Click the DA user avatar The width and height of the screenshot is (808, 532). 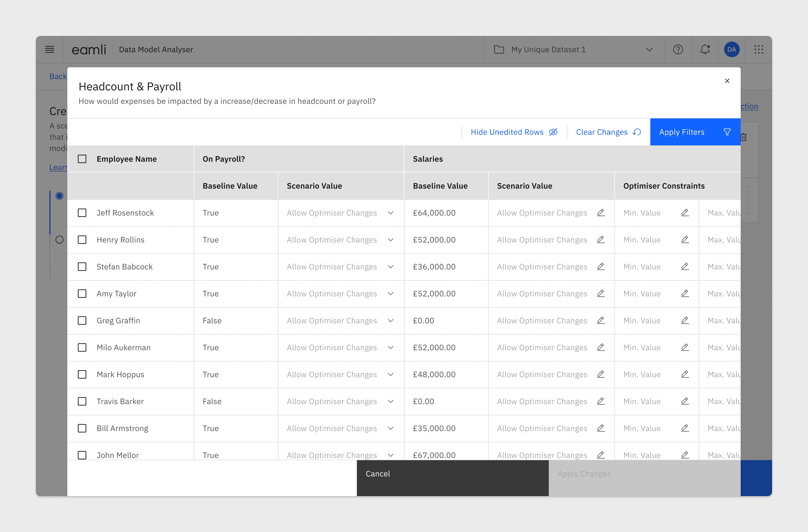pos(732,50)
